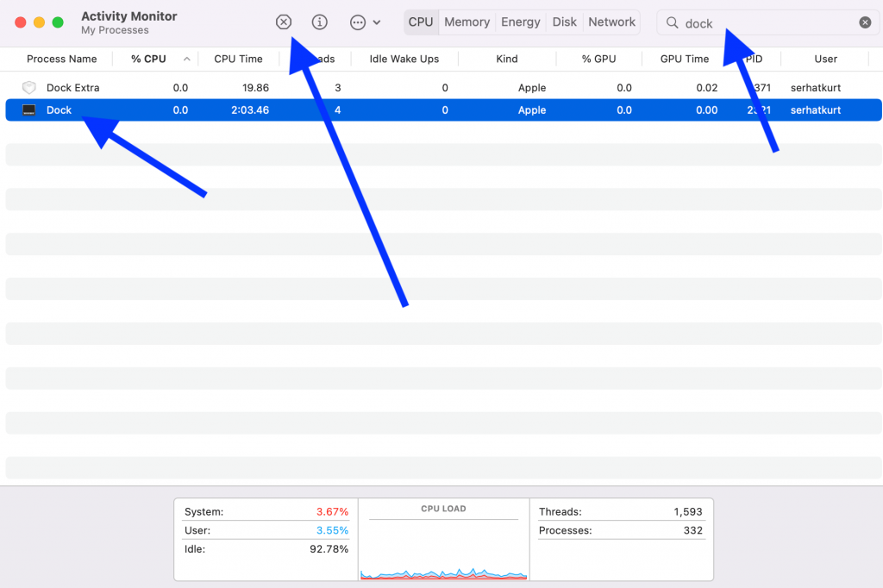The image size is (883, 588).
Task: Click the Threads total "1,593"
Action: [688, 511]
